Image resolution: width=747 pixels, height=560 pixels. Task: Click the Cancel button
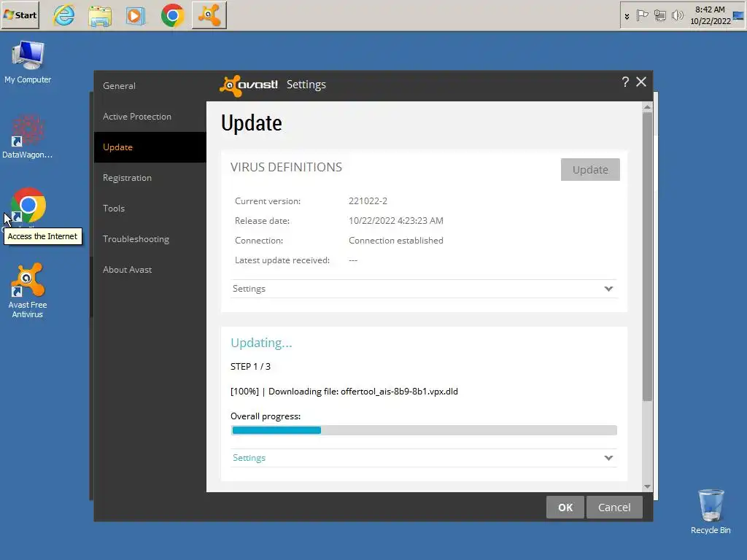point(614,507)
